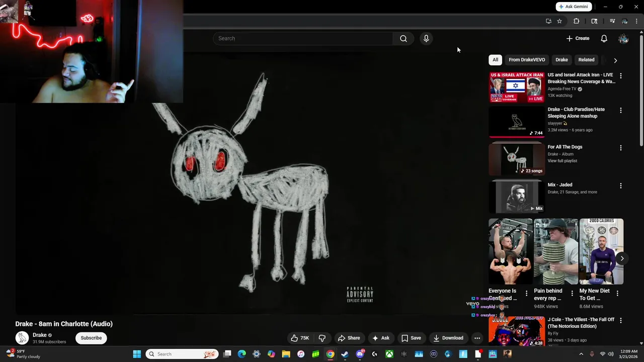Open Club Paradise mashup thumbnail
This screenshot has height=362, width=644.
pos(517,122)
